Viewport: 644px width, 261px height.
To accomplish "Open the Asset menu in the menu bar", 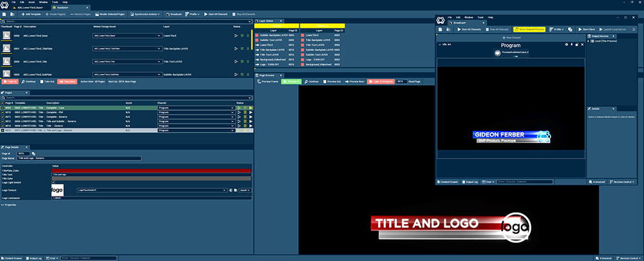I will 32,3.
